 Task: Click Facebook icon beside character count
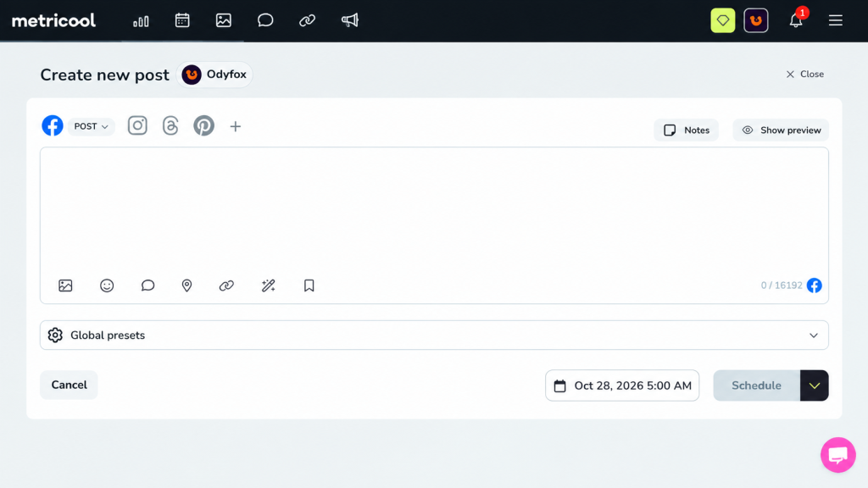point(815,286)
